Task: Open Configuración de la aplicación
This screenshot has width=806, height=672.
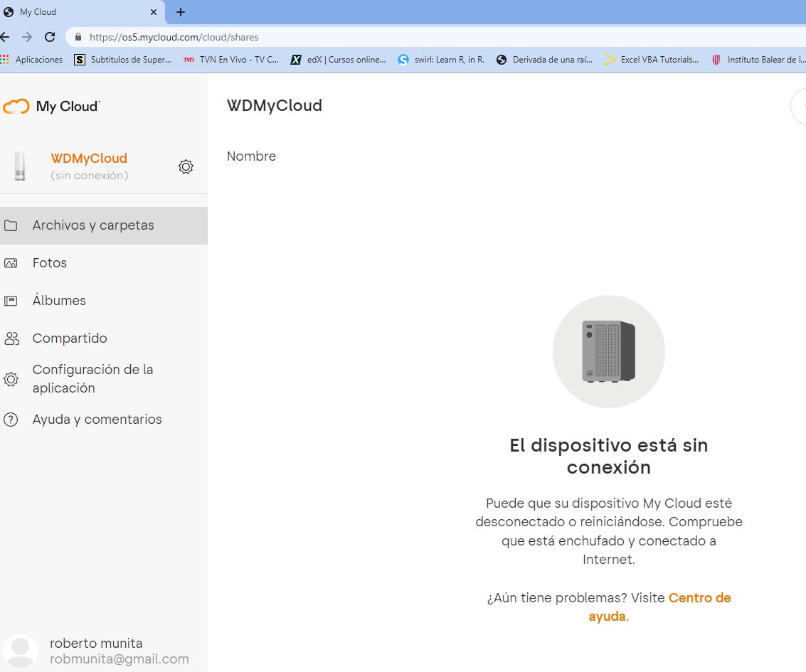Action: coord(104,378)
